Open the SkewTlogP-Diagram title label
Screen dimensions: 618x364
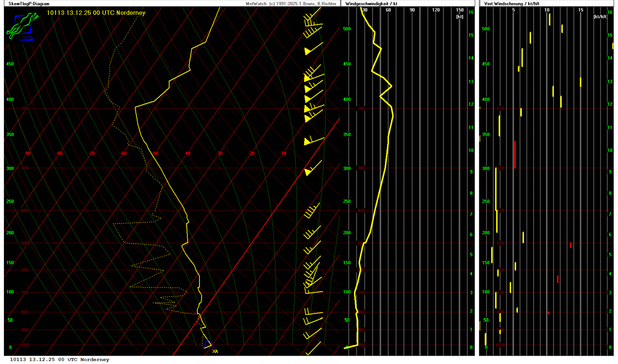click(x=29, y=4)
